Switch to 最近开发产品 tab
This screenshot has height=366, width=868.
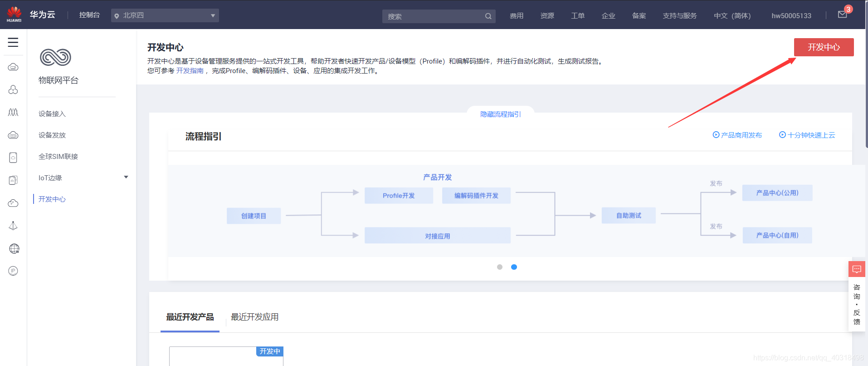click(x=190, y=317)
